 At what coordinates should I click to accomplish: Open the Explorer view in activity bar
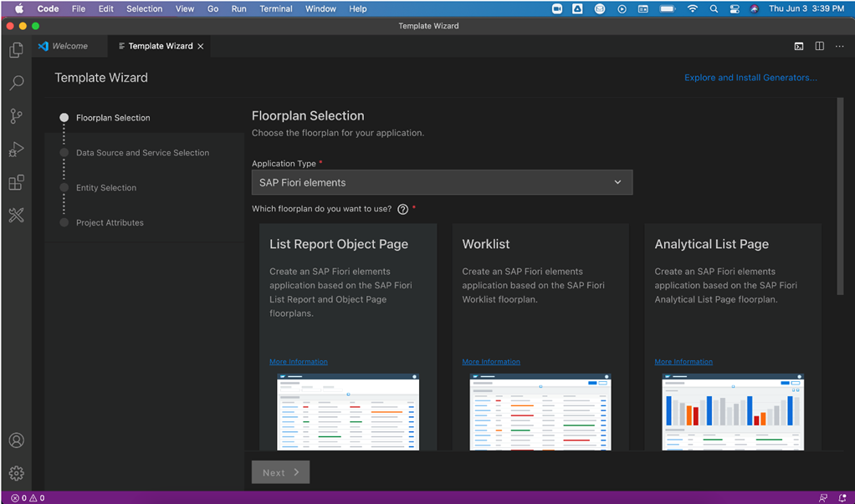(17, 50)
